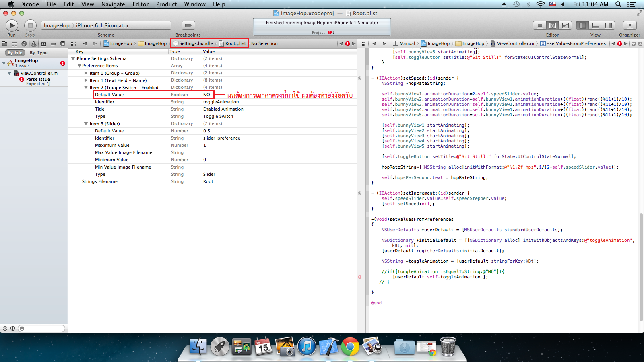The width and height of the screenshot is (644, 362).
Task: Show the Symbol navigator
Action: point(14,43)
